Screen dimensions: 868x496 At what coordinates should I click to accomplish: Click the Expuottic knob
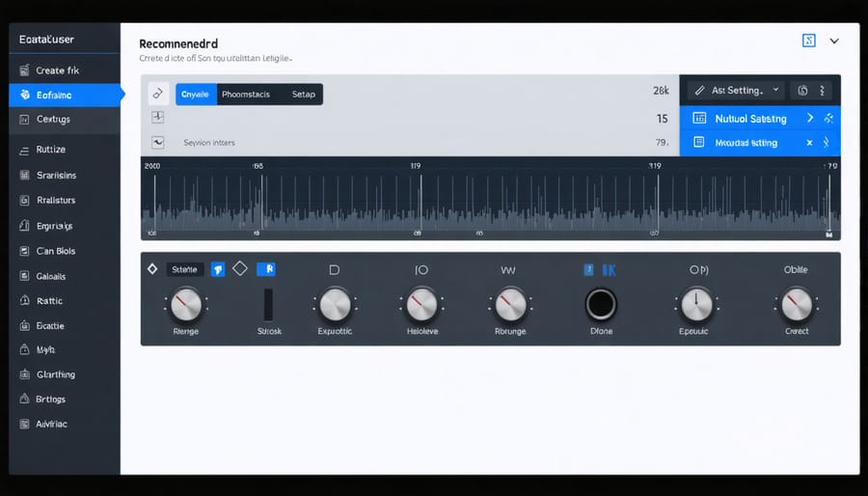coord(335,305)
